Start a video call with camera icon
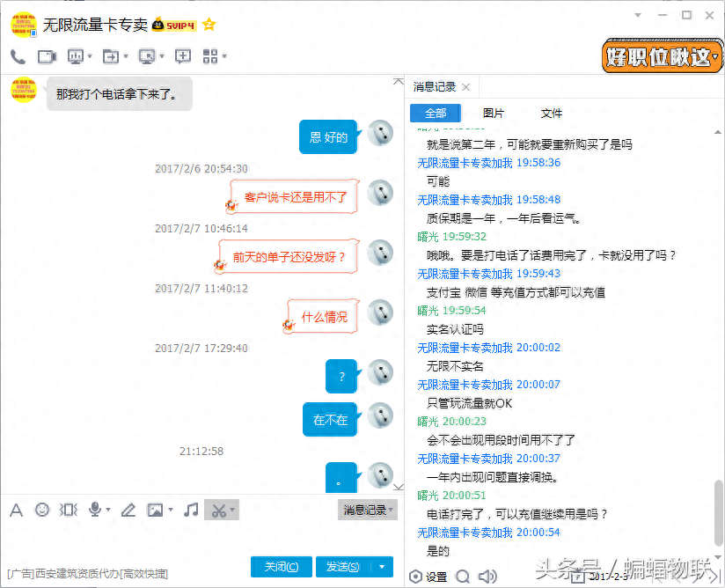The image size is (725, 588). point(47,56)
